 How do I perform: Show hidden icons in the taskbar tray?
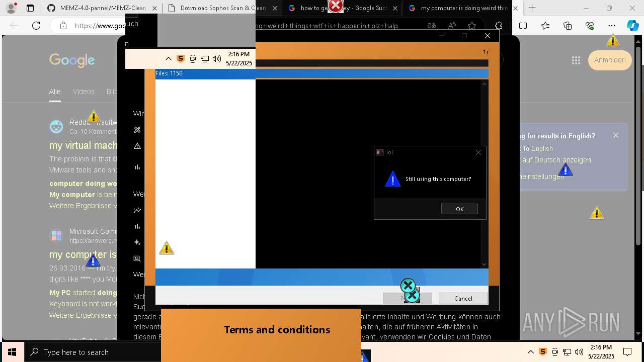(530, 352)
